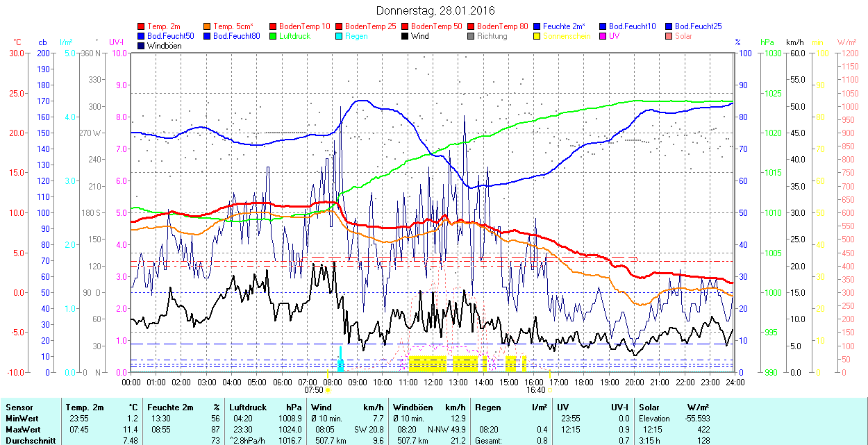Image resolution: width=868 pixels, height=445 pixels.
Task: Toggle the Feuchte 2m* legend entry
Action: (563, 26)
